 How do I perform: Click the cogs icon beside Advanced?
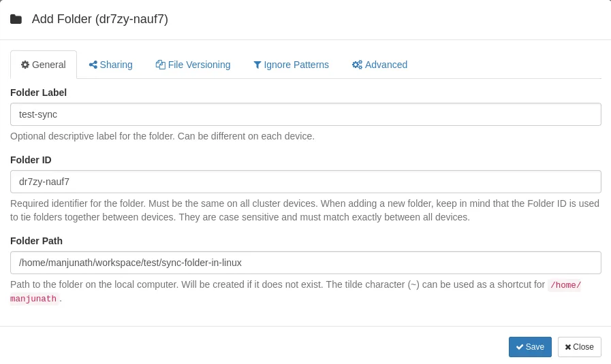(357, 65)
